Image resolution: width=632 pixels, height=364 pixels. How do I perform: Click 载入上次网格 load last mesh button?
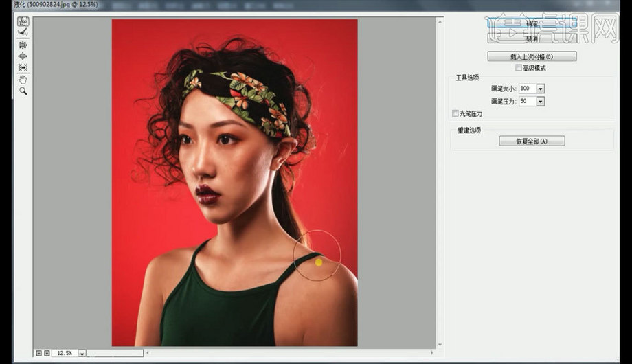click(x=532, y=56)
